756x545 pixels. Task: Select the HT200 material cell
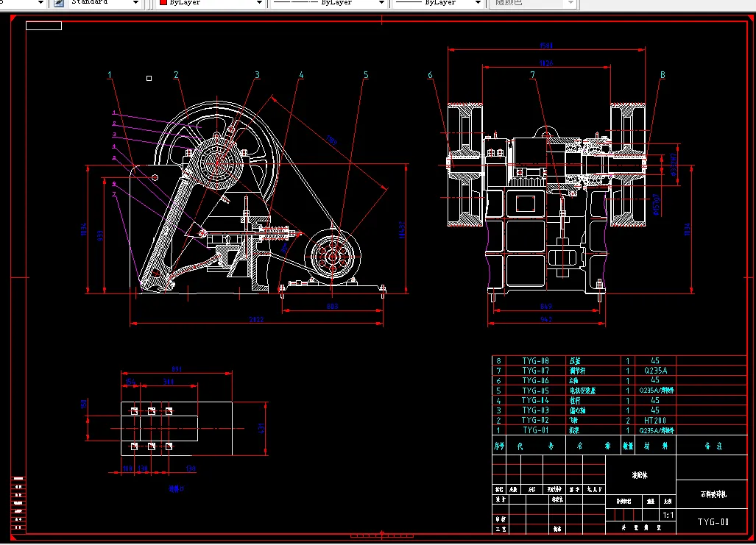(655, 420)
